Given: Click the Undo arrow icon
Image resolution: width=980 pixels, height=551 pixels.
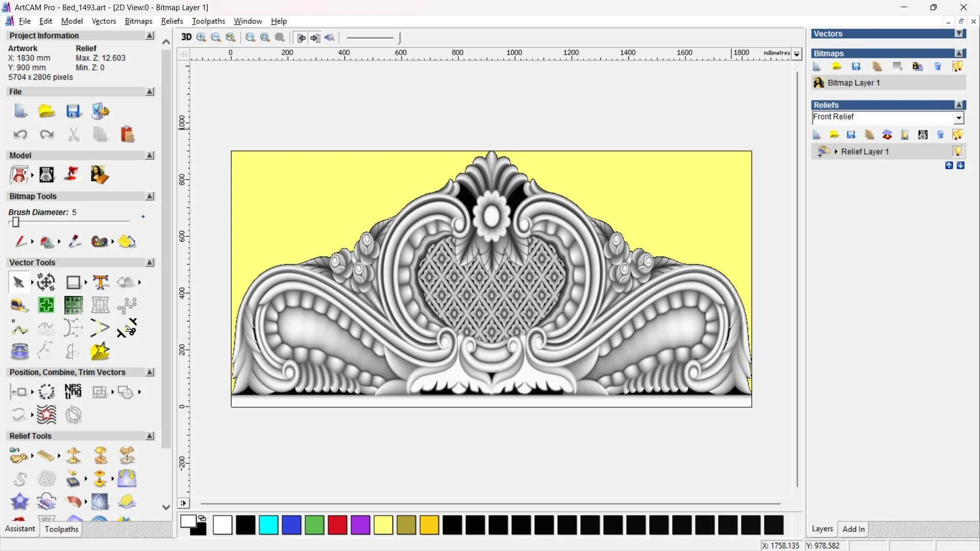Looking at the screenshot, I should click(20, 135).
